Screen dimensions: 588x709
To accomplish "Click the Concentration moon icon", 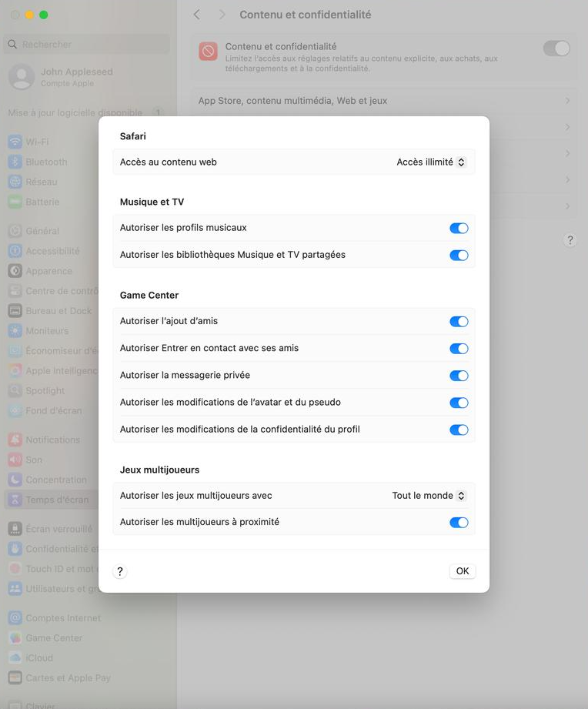I will [x=15, y=480].
